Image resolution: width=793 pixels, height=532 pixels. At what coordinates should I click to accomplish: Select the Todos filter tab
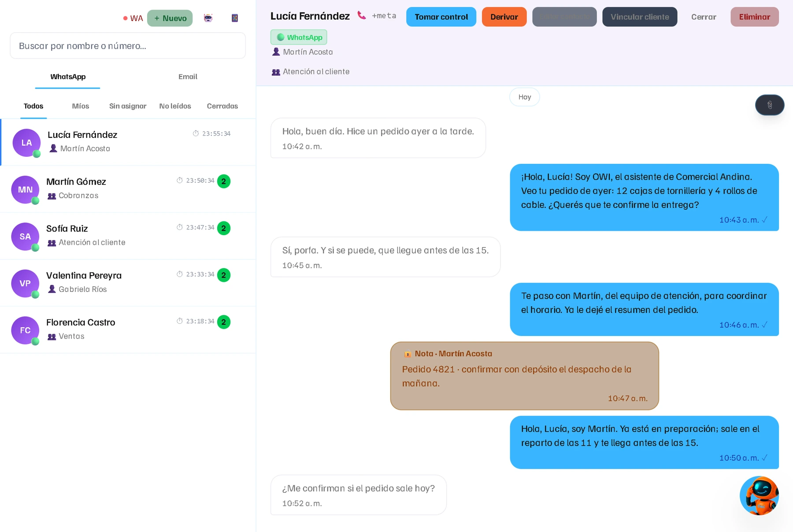pyautogui.click(x=33, y=106)
